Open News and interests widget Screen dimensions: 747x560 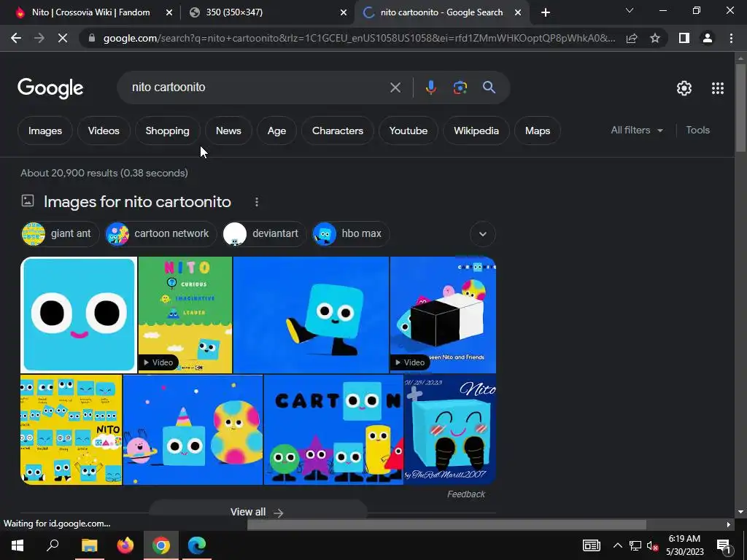pyautogui.click(x=591, y=545)
